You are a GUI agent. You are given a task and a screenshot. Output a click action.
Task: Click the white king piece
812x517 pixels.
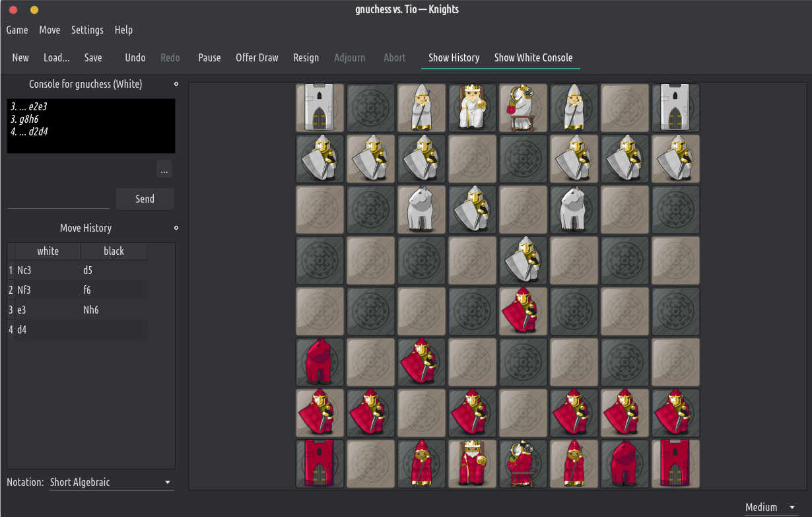pos(472,108)
